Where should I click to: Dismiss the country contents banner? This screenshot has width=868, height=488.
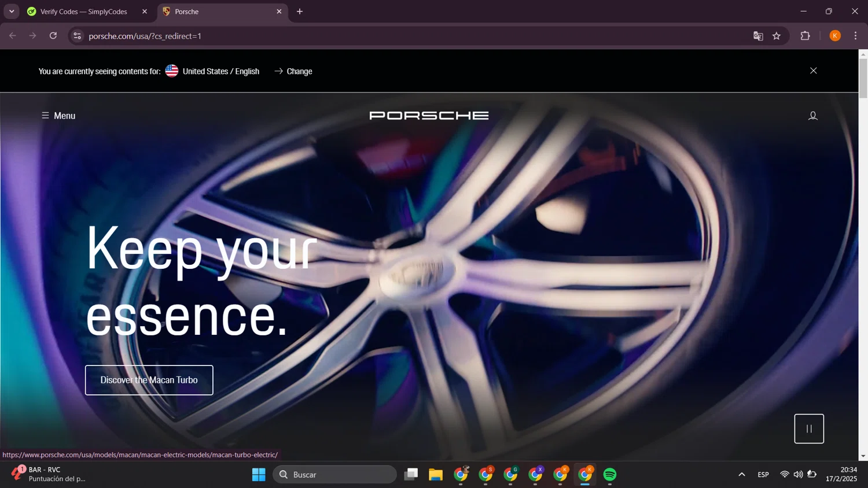click(813, 71)
